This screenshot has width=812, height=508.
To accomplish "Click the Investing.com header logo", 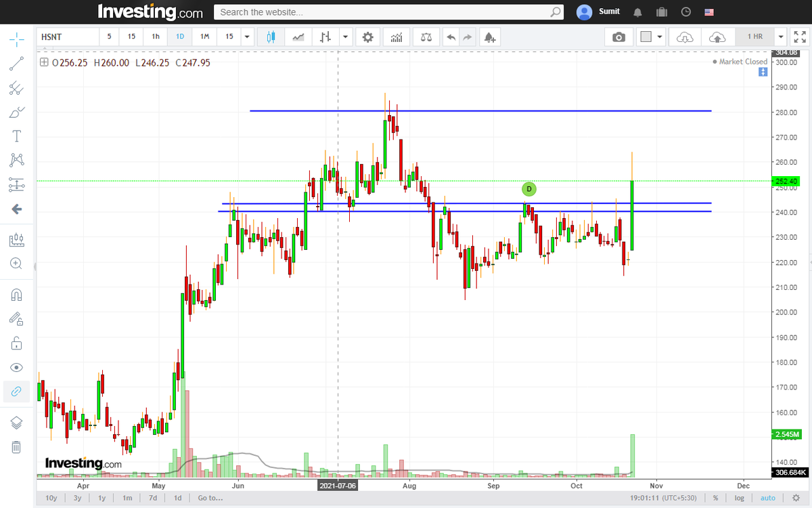I will (150, 12).
